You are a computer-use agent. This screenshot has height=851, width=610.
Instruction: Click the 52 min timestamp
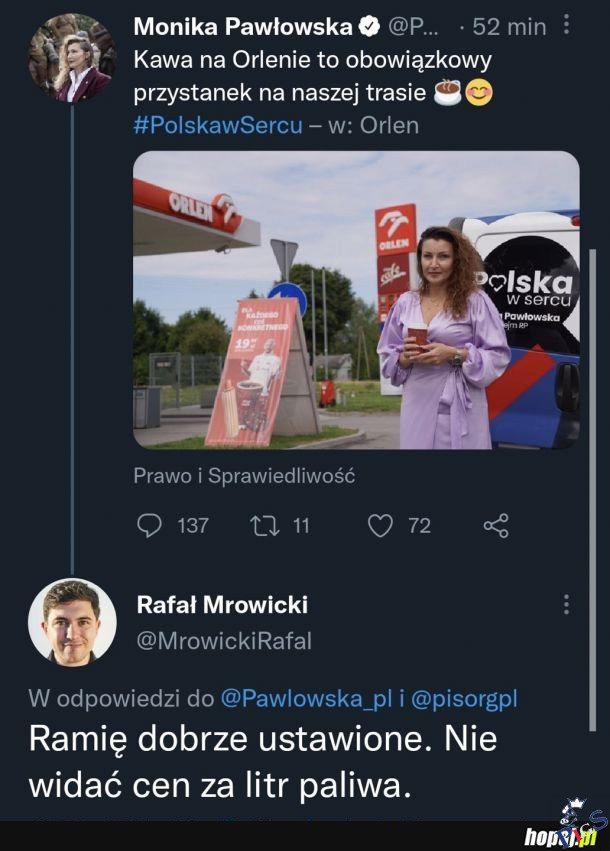click(507, 27)
